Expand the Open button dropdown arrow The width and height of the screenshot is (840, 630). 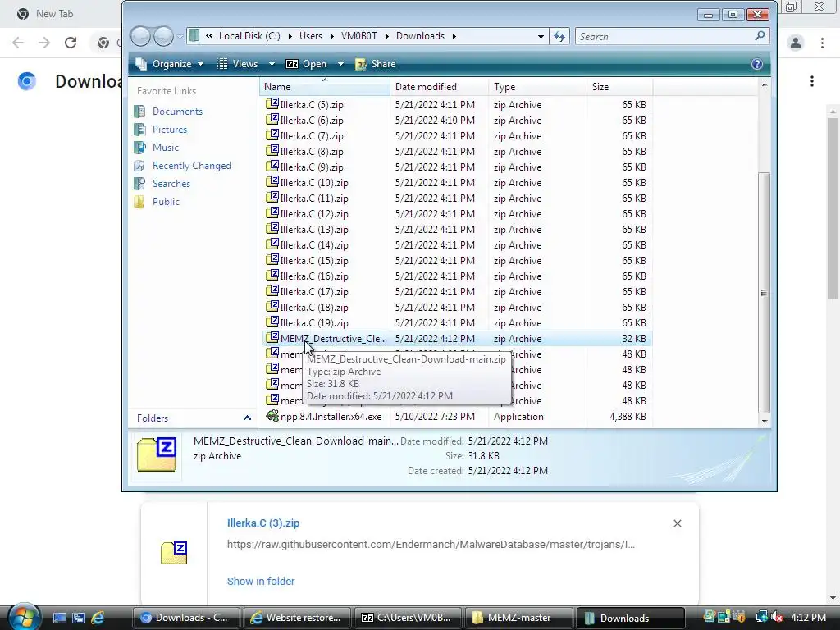tap(340, 64)
